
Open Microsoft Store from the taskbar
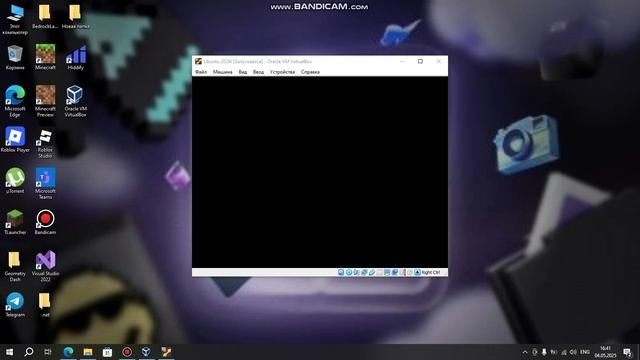pyautogui.click(x=107, y=352)
